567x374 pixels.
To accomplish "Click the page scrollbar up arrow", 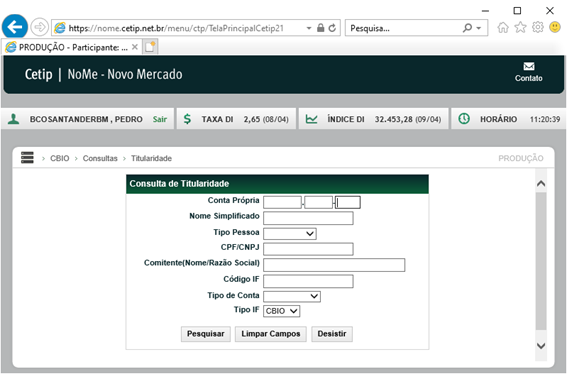I will click(541, 183).
